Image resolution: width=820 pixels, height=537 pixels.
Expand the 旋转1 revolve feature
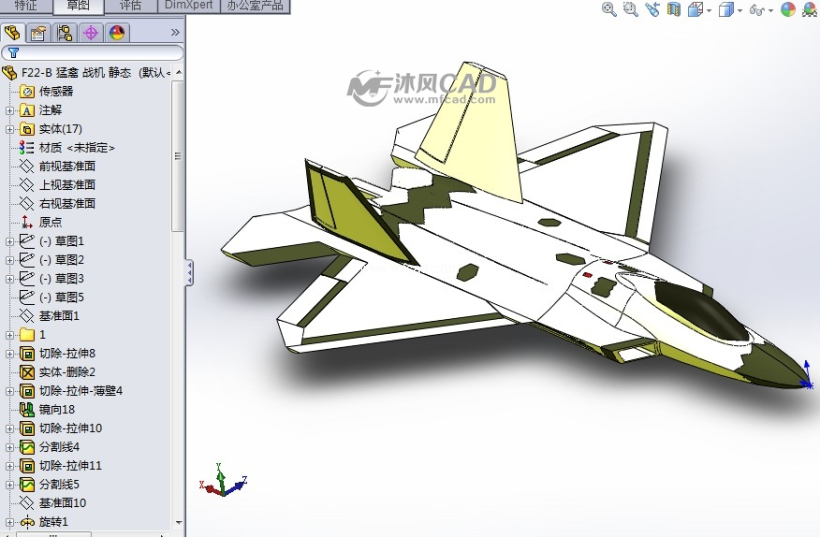click(x=9, y=522)
